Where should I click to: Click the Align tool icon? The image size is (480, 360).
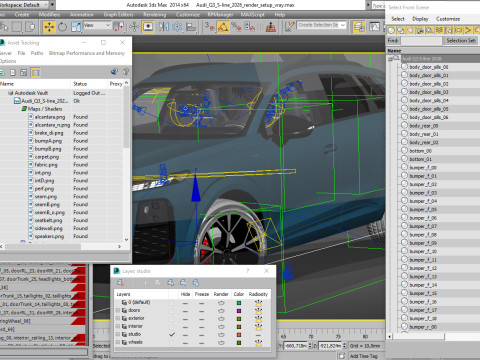click(191, 27)
